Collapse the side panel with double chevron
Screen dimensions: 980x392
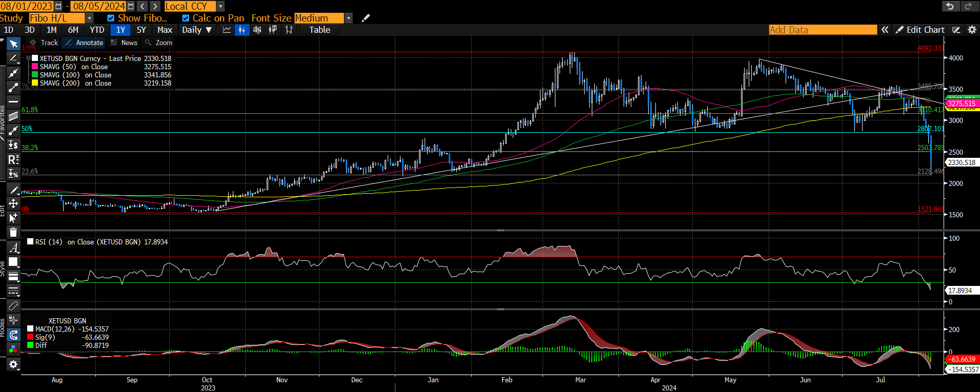(x=885, y=30)
